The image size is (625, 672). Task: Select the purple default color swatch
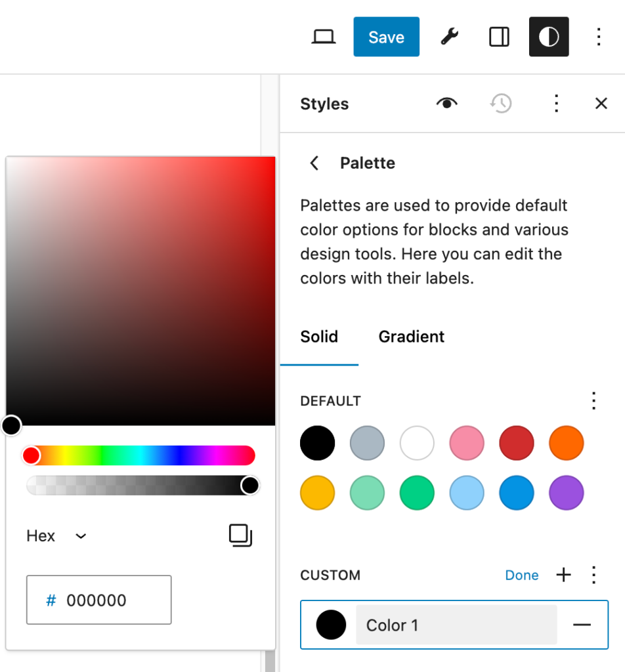(x=567, y=493)
